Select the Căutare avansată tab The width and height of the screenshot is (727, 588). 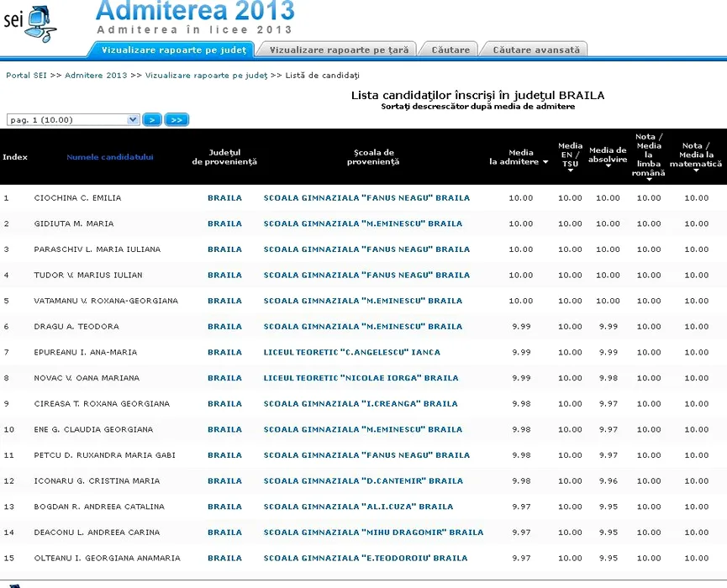[535, 50]
